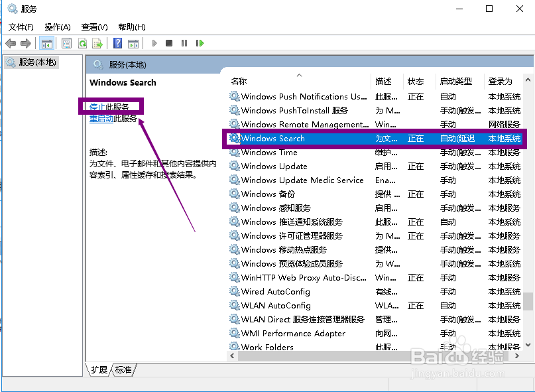Go back with the toolbar Back arrow
This screenshot has width=535, height=392.
click(x=11, y=43)
